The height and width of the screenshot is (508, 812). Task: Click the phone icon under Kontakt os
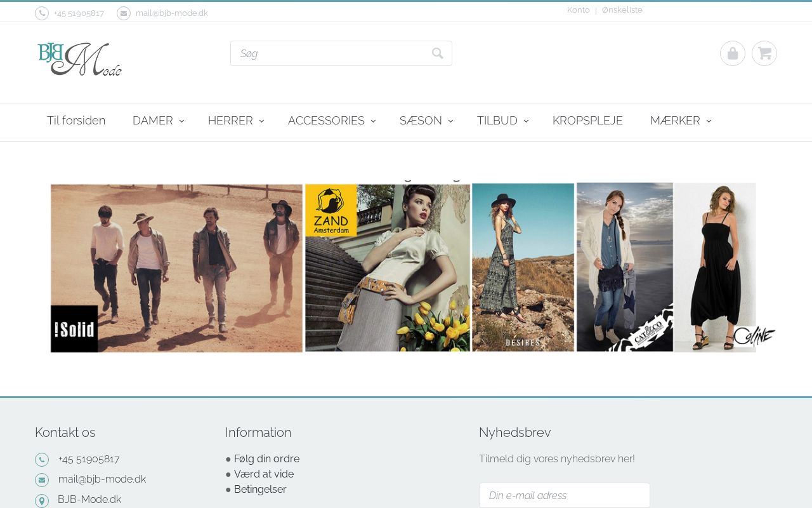(42, 460)
